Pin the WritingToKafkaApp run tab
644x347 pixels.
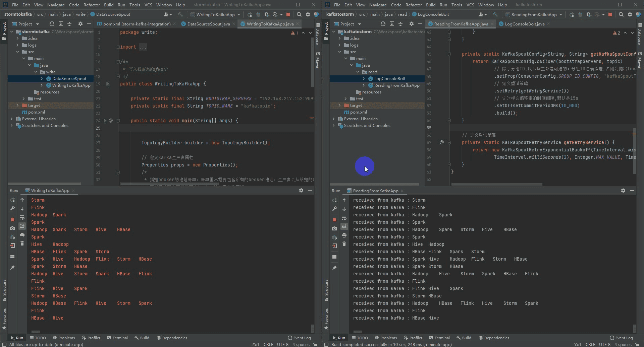coord(12,268)
